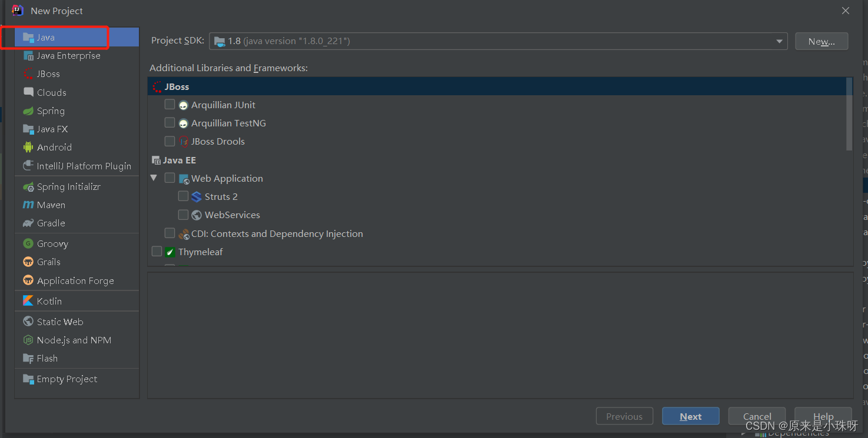Enable the Arquillian TestNG checkbox
Viewport: 868px width, 438px height.
pos(169,123)
